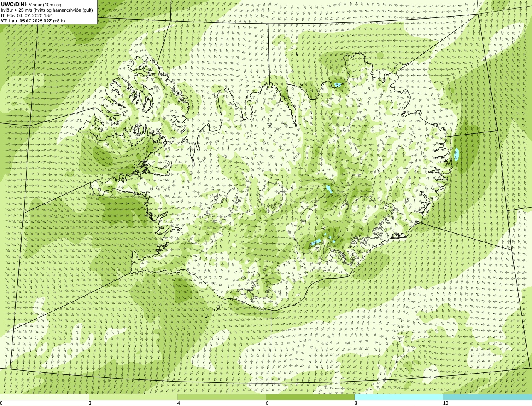
Task: Click the legend tick label "8"
Action: [356, 403]
